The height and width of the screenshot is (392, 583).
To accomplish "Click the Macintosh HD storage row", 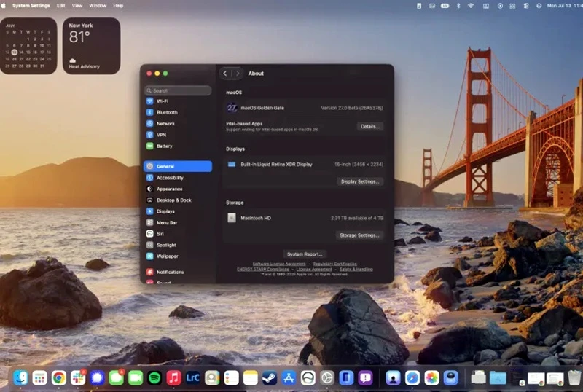I will tap(305, 218).
